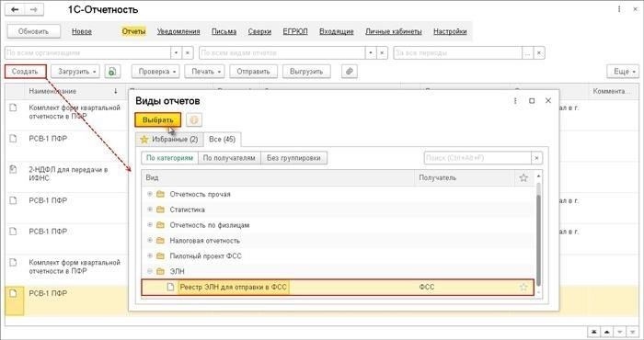Viewport: 644px width, 340px height.
Task: Click the yellow Выбрать button
Action: click(x=157, y=120)
